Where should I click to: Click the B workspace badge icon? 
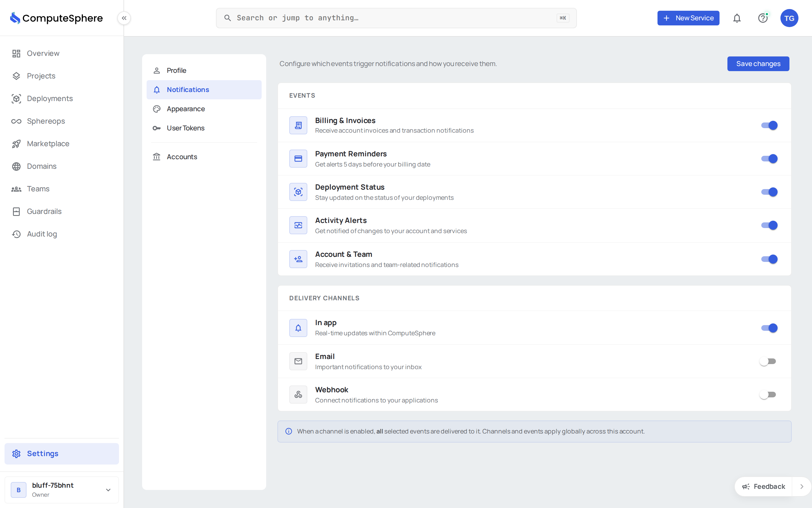click(x=18, y=490)
